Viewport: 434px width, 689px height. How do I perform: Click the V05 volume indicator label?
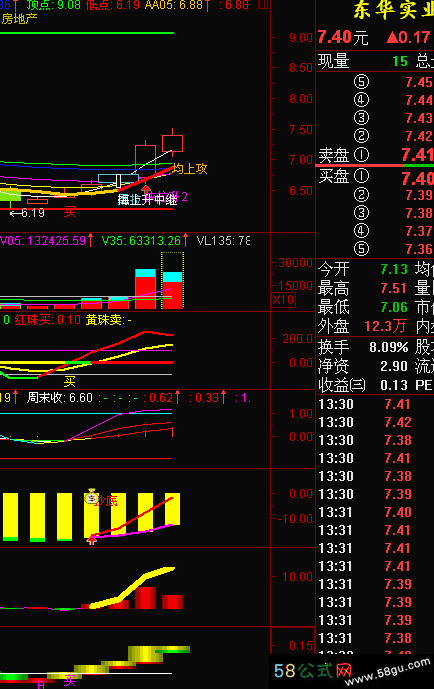43,241
